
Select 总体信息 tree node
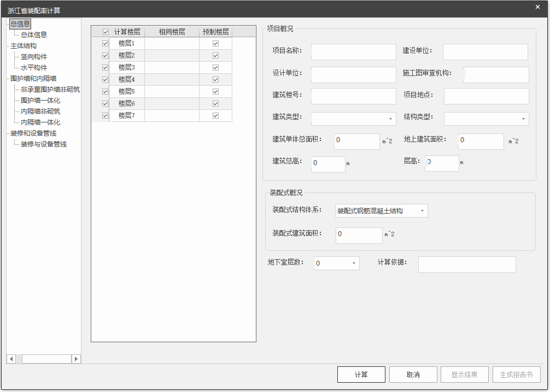[34, 34]
